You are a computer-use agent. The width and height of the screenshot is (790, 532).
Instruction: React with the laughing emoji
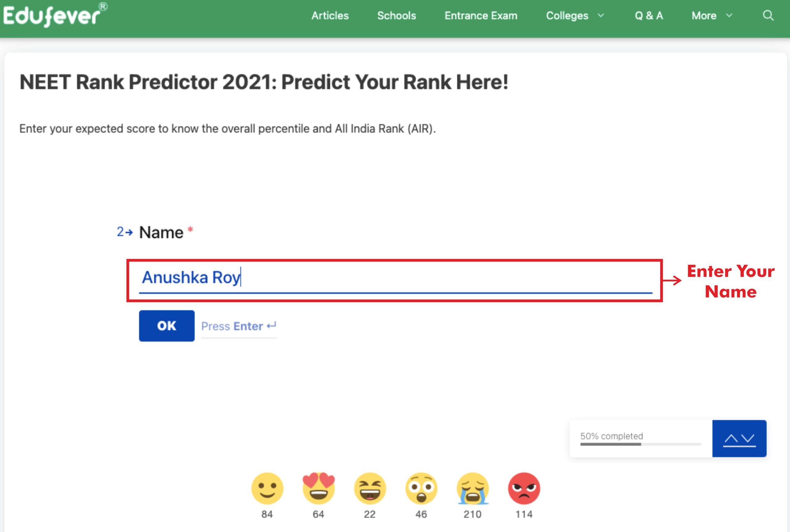click(x=370, y=488)
